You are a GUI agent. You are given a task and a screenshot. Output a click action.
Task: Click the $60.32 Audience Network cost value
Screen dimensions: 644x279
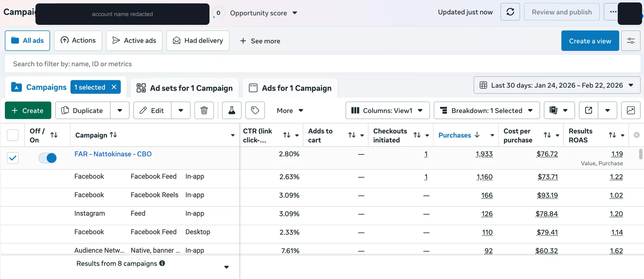pos(547,251)
